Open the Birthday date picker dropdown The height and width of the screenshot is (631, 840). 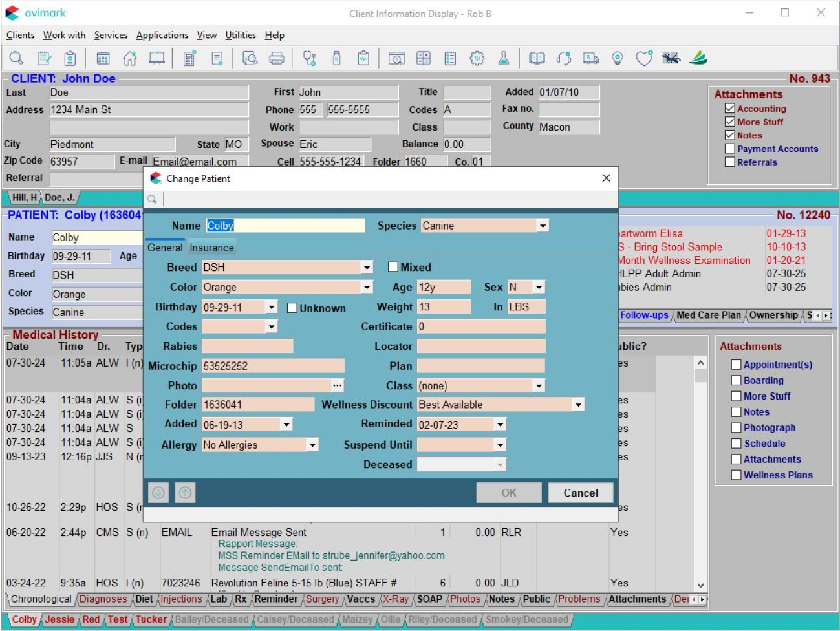(272, 307)
